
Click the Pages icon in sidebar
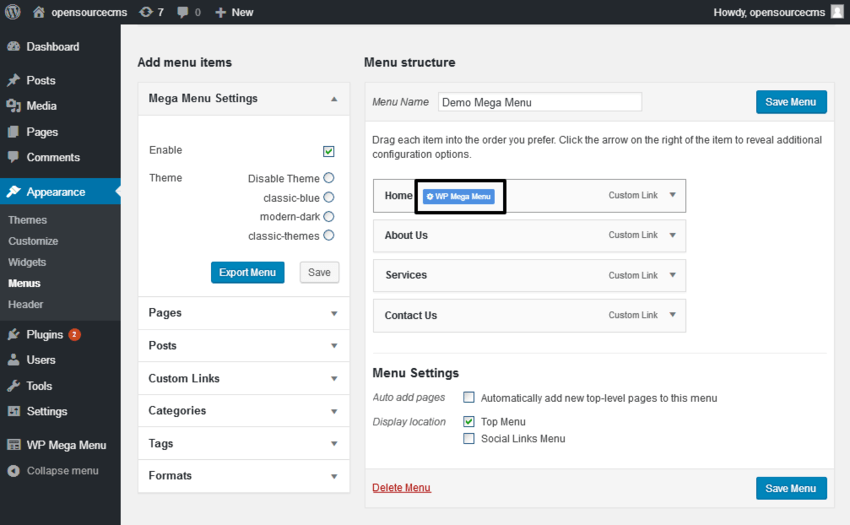[x=14, y=132]
